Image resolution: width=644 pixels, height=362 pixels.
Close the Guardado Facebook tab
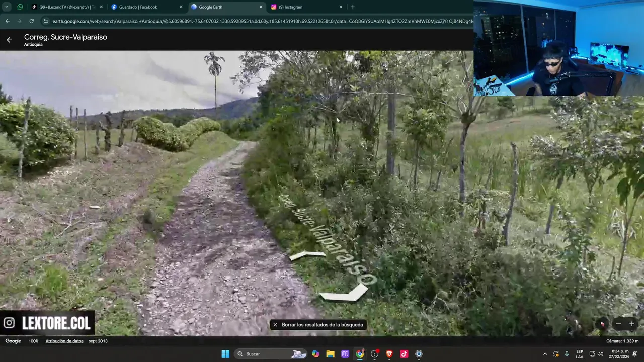(181, 7)
